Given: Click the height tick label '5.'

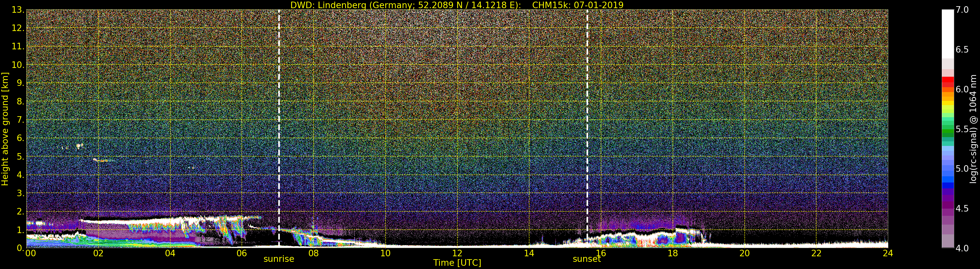Looking at the screenshot, I should pyautogui.click(x=20, y=156).
